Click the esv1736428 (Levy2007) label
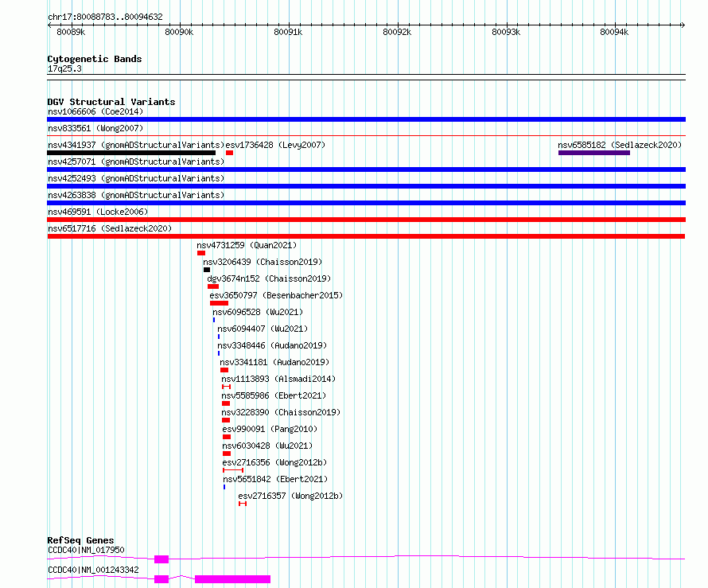This screenshot has height=588, width=708. pyautogui.click(x=275, y=145)
